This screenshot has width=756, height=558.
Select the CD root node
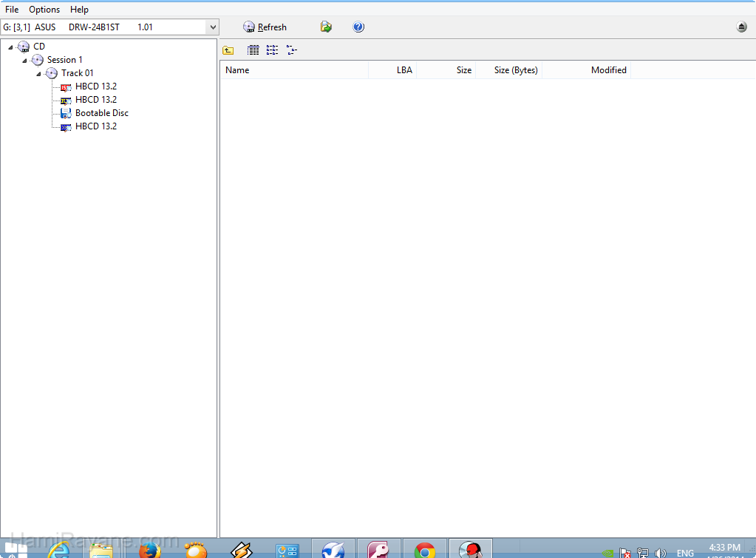point(39,47)
